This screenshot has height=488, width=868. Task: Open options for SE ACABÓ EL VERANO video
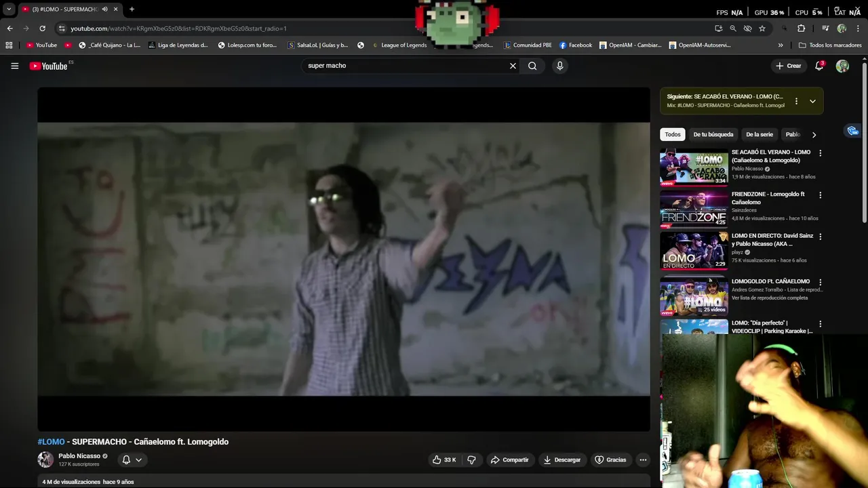coord(820,153)
